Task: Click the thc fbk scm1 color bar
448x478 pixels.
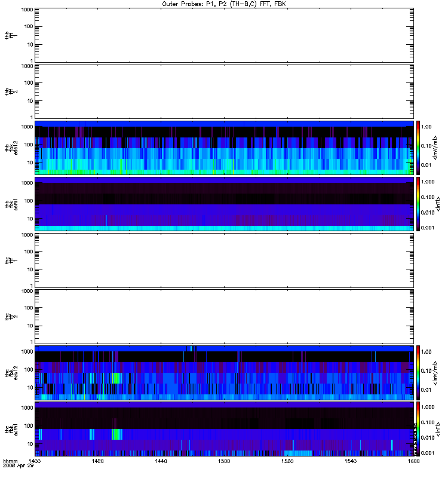Action: point(418,429)
